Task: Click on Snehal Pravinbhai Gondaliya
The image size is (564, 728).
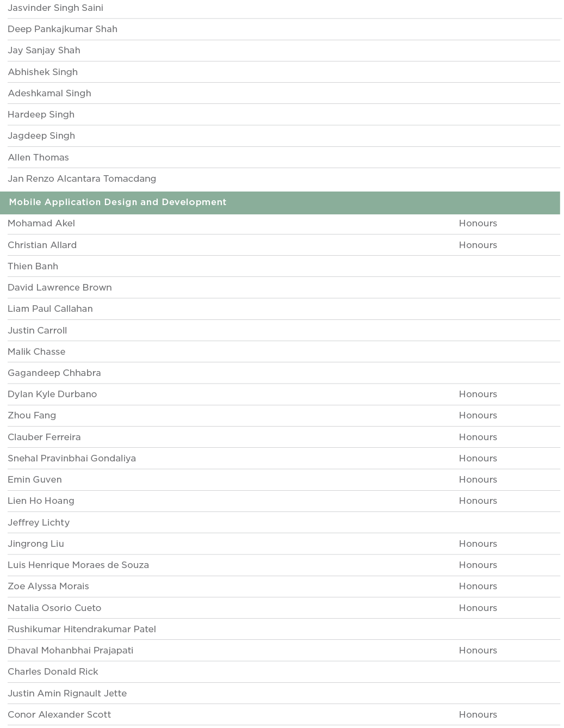Action: [x=72, y=459]
